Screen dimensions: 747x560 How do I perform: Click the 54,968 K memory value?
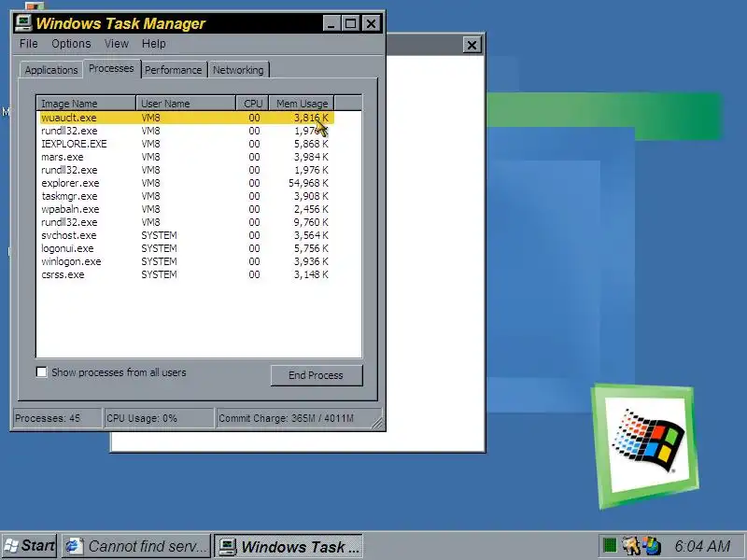pos(308,183)
